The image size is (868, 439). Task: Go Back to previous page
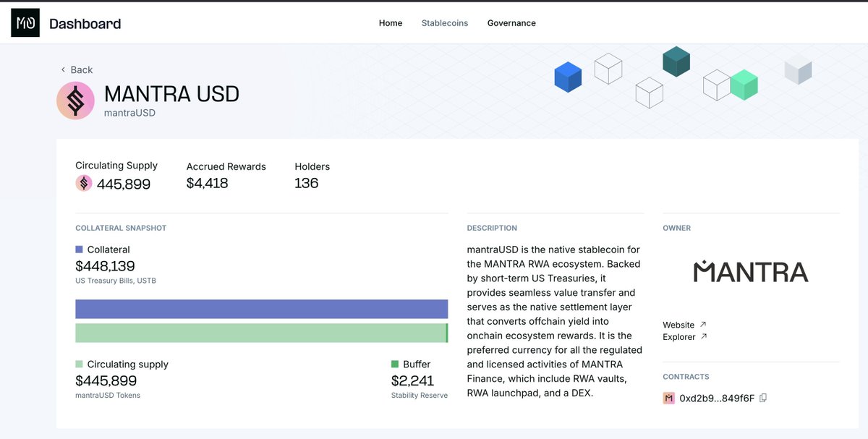pyautogui.click(x=77, y=69)
